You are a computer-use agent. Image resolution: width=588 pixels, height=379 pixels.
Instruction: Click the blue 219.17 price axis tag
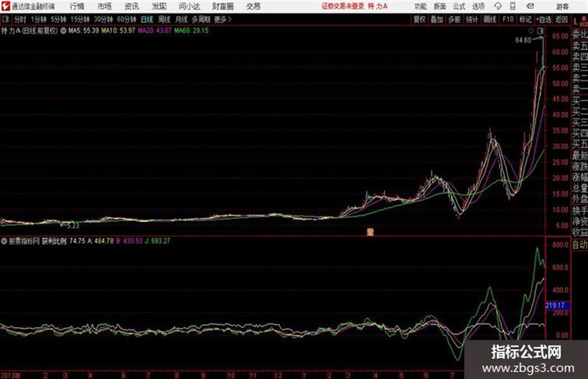click(x=558, y=306)
